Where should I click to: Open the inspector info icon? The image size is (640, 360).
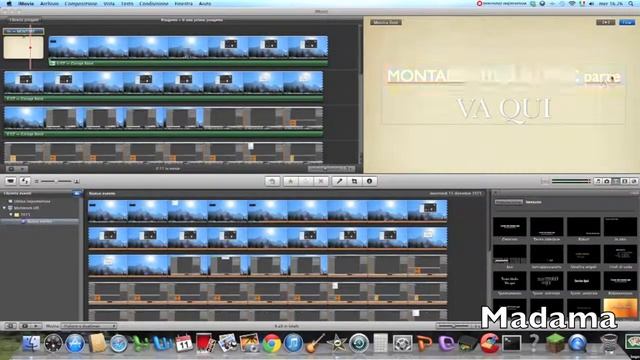(x=369, y=181)
